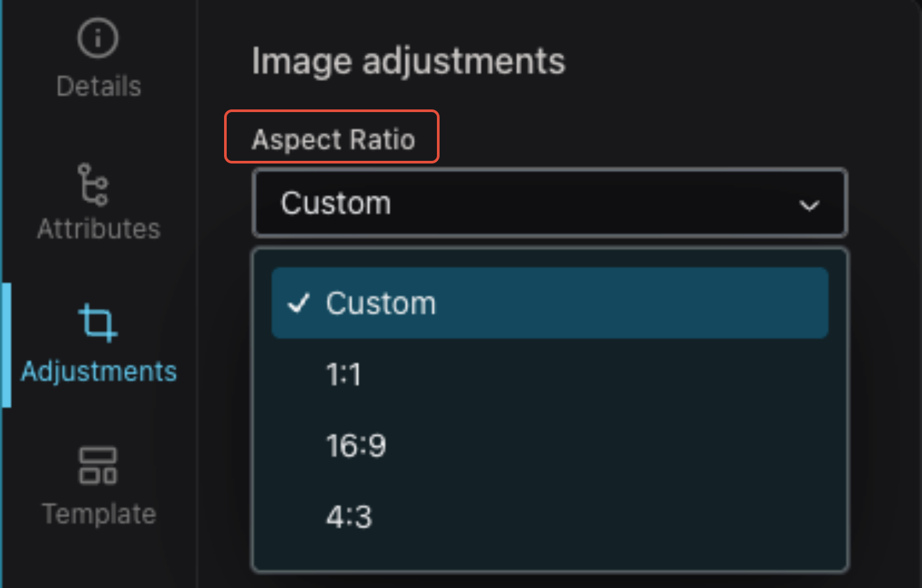The height and width of the screenshot is (588, 922).
Task: Click the Aspect Ratio field label
Action: [x=333, y=139]
